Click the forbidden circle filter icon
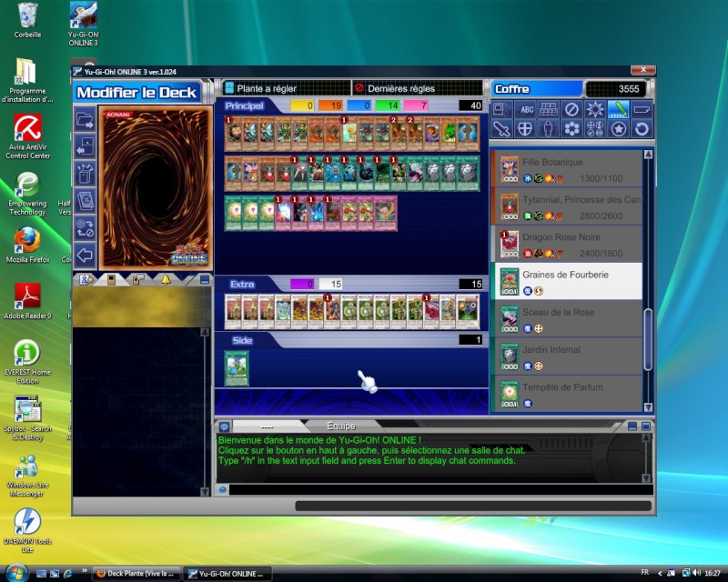 click(571, 109)
